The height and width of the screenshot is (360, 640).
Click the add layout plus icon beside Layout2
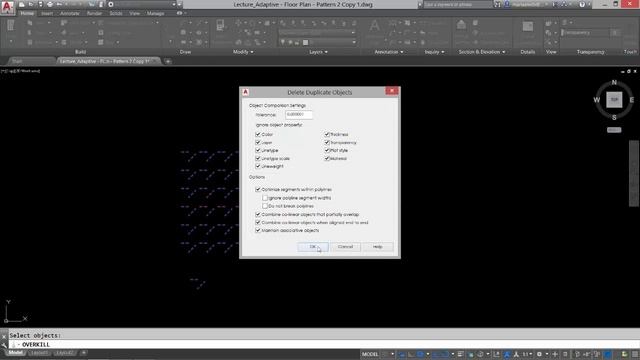coord(84,353)
